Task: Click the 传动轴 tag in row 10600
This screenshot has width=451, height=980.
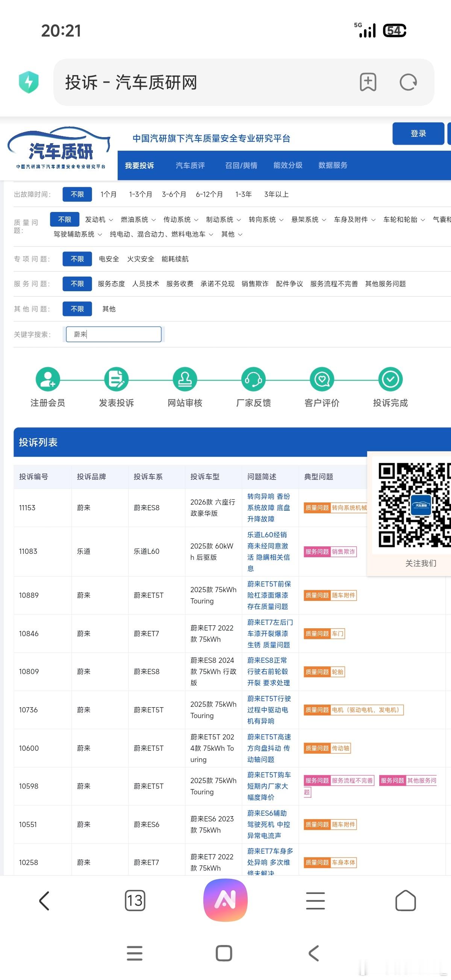Action: 341,748
